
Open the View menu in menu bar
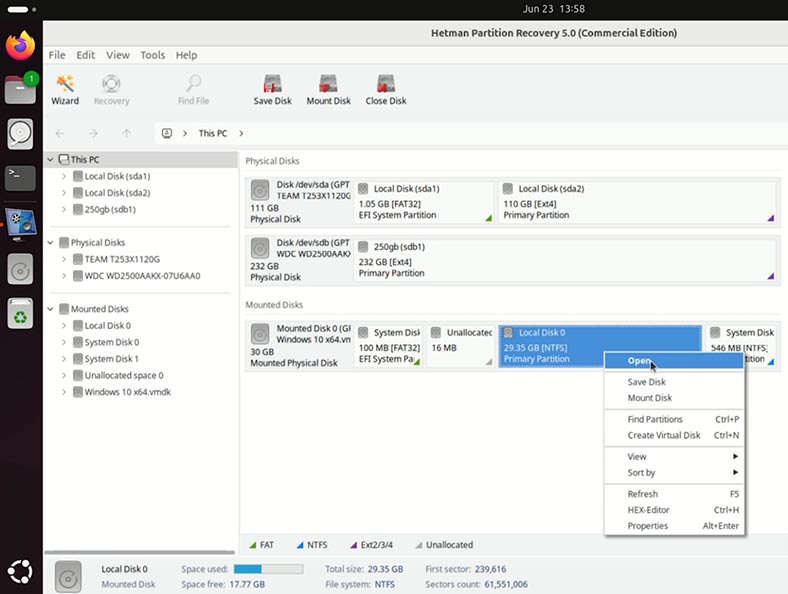118,55
